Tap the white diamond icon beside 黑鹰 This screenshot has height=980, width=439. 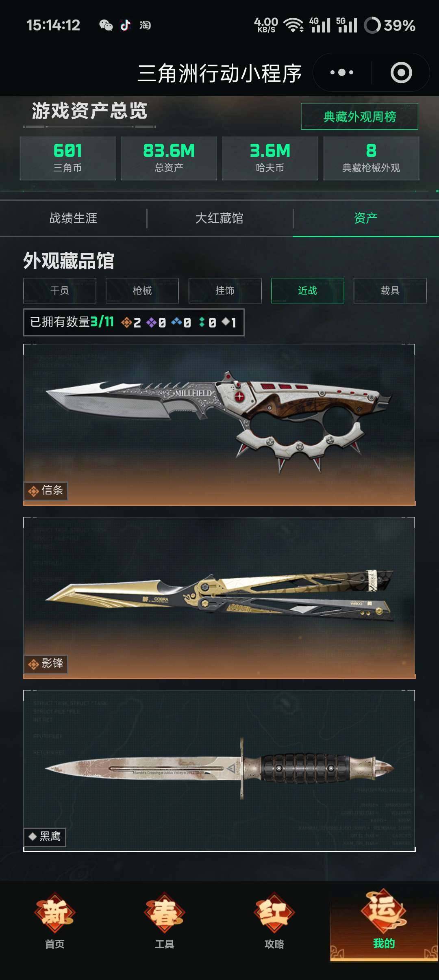[x=33, y=836]
